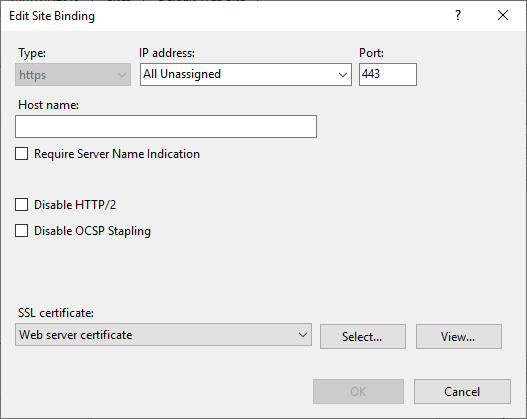This screenshot has width=527, height=419.
Task: Check the Disable OCSP Stapling option
Action: click(x=22, y=231)
